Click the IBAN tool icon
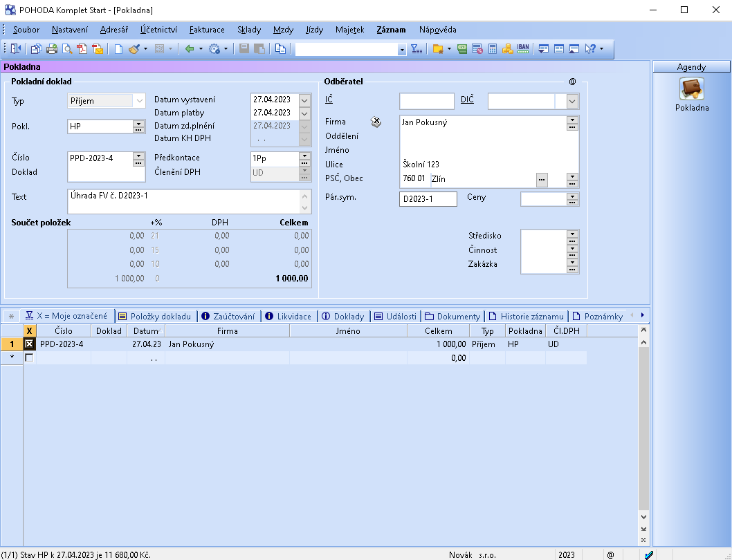Viewport: 732px width, 560px height. pos(523,48)
